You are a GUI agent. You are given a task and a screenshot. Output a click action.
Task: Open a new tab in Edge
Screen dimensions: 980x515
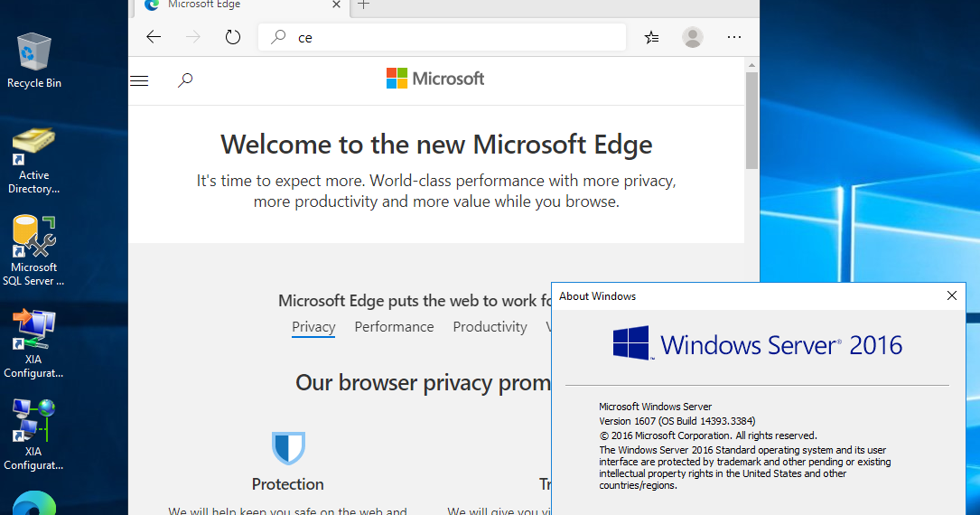(x=364, y=5)
